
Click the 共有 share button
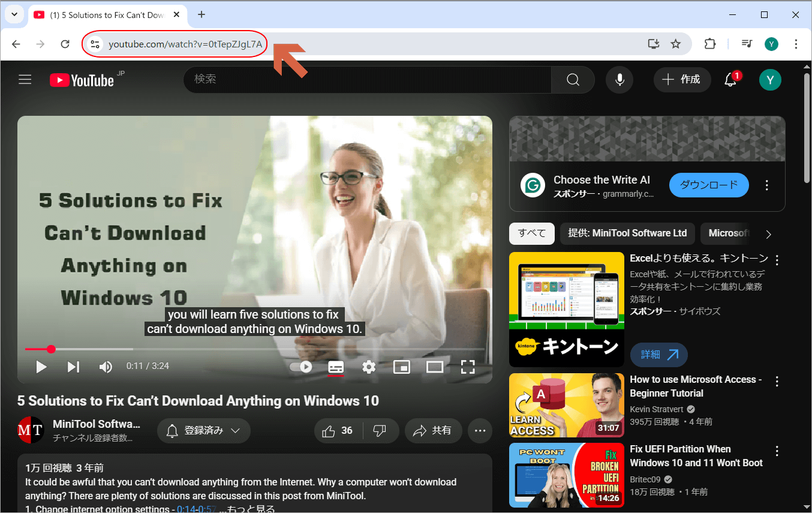[433, 431]
